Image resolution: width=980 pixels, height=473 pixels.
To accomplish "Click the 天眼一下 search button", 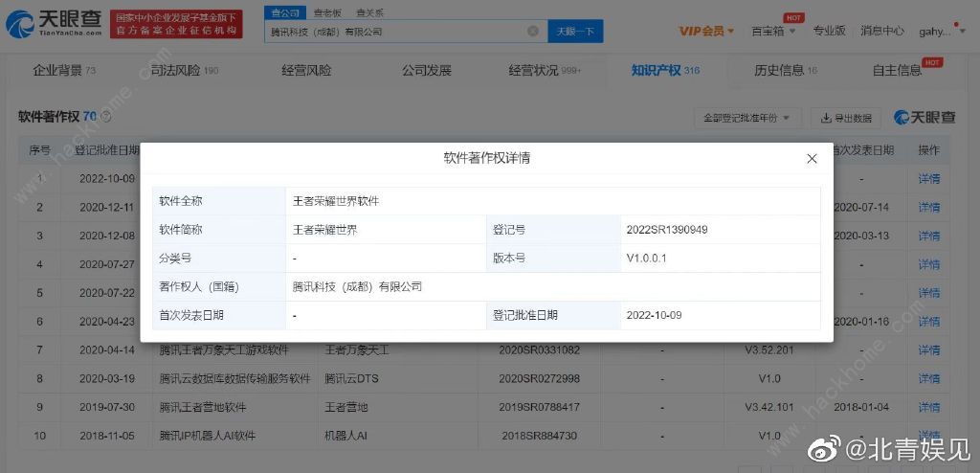I will 575,31.
